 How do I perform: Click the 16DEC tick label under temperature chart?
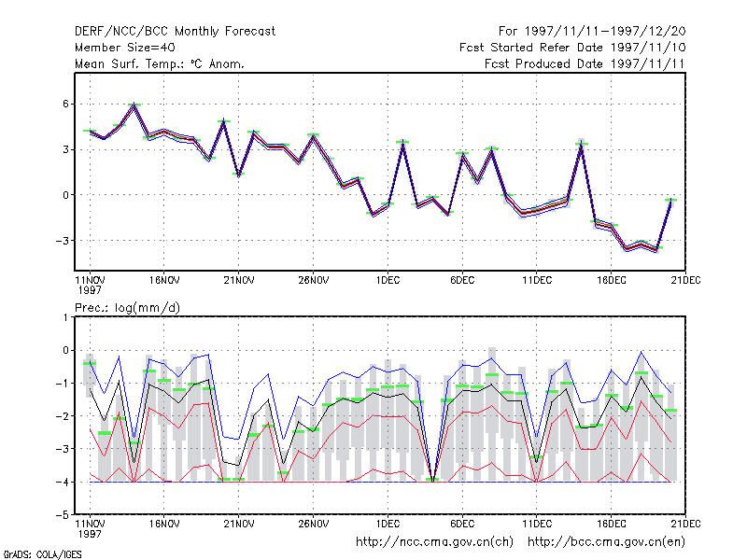point(612,280)
